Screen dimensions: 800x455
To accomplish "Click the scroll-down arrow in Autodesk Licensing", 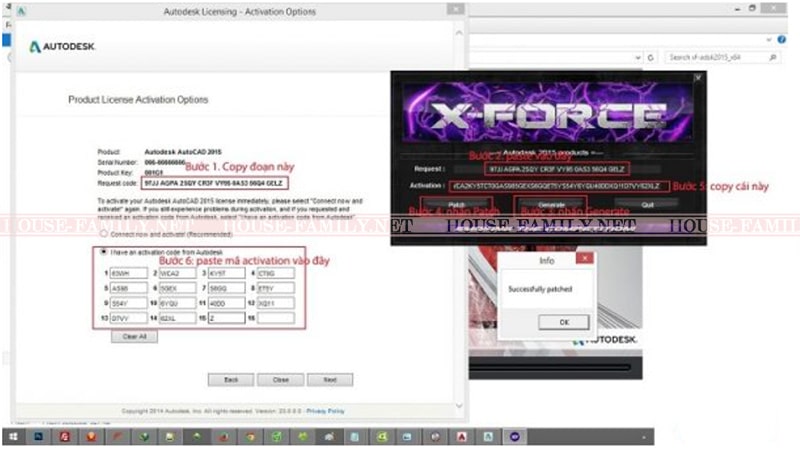I will tap(459, 406).
